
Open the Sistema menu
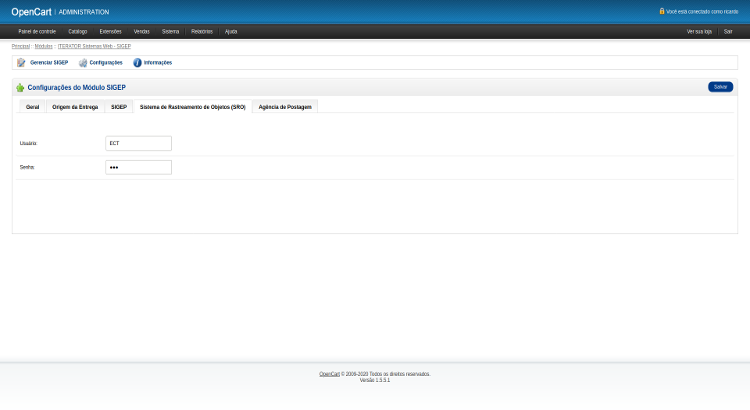point(170,32)
